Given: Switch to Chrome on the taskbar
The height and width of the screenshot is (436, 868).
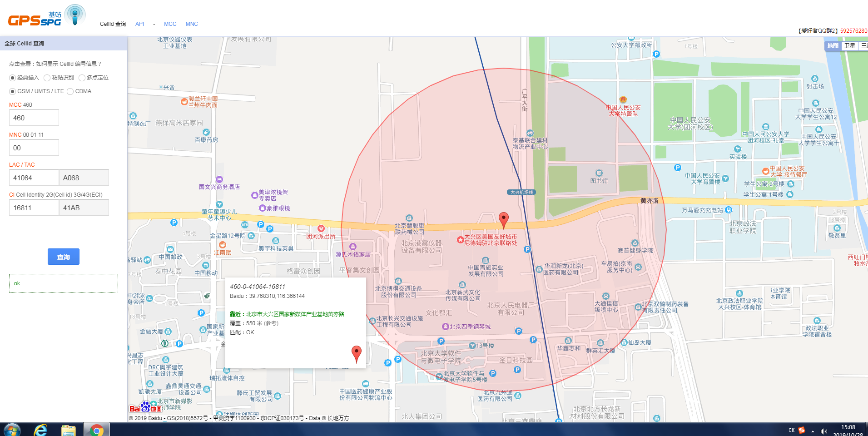Looking at the screenshot, I should coord(96,430).
